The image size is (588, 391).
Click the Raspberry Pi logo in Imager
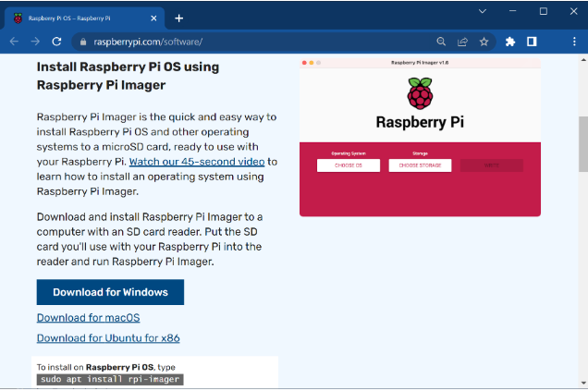(x=420, y=93)
